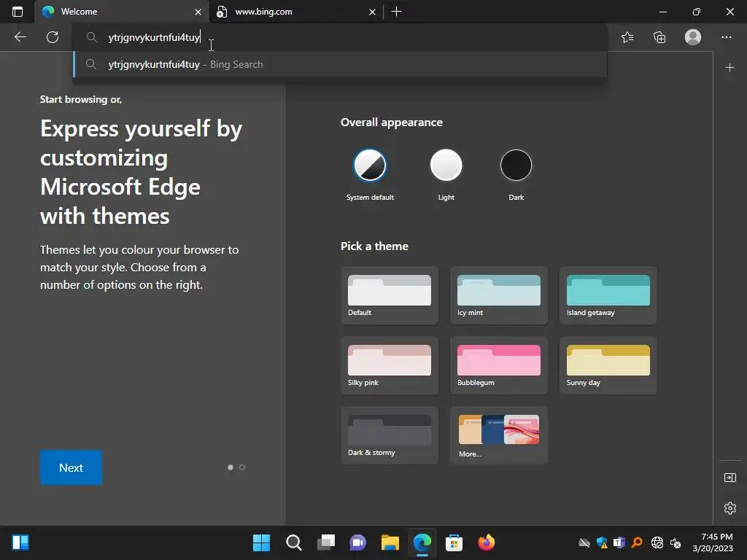Select the Bing Search suggestion row
Viewport: 747px width, 560px height.
pos(340,64)
